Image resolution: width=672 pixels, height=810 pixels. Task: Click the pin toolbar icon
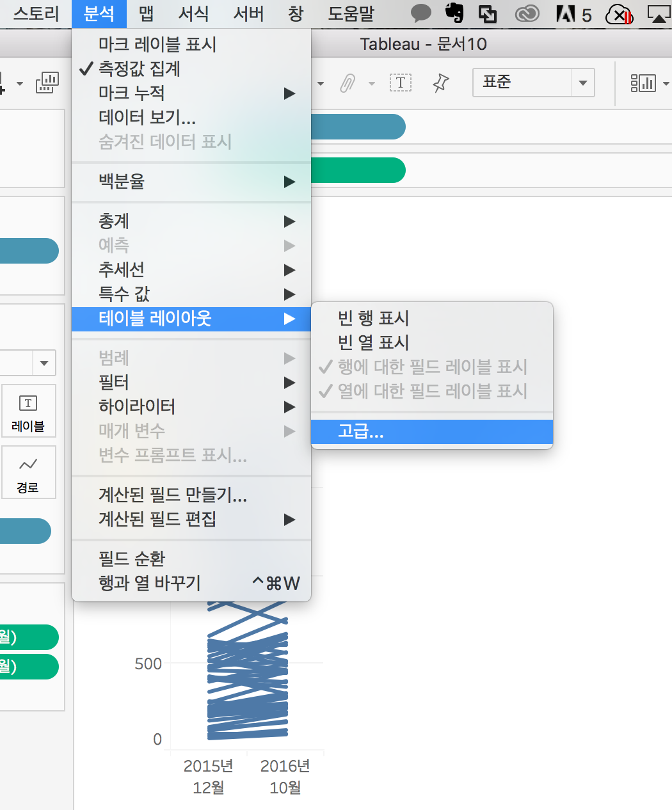[x=441, y=83]
